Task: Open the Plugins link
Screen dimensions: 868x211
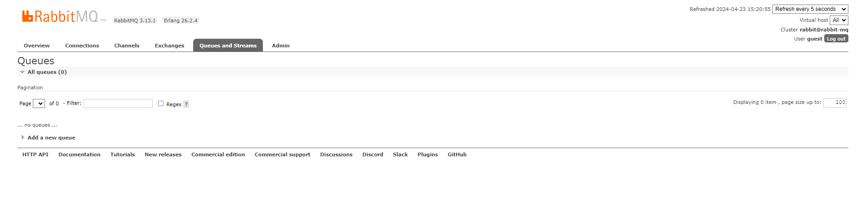Action: pyautogui.click(x=428, y=154)
